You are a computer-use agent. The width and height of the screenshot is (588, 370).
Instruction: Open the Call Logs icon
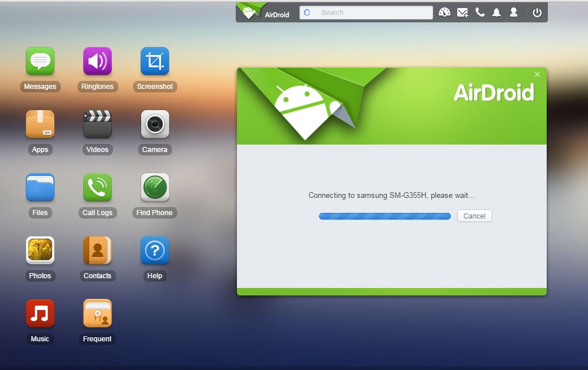98,187
